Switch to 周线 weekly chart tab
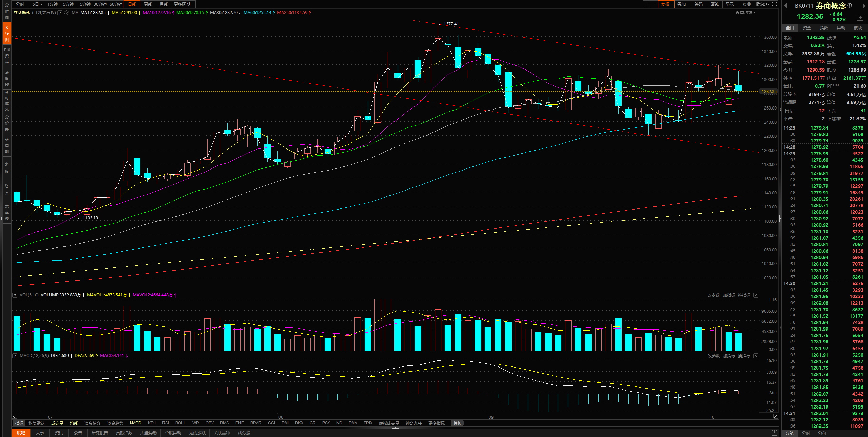Image resolution: width=868 pixels, height=437 pixels. coord(148,4)
